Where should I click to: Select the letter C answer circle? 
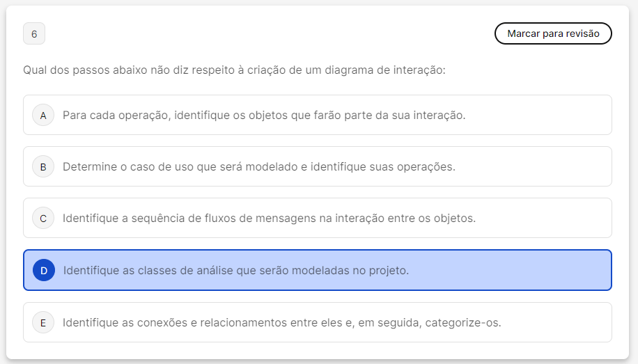[43, 218]
